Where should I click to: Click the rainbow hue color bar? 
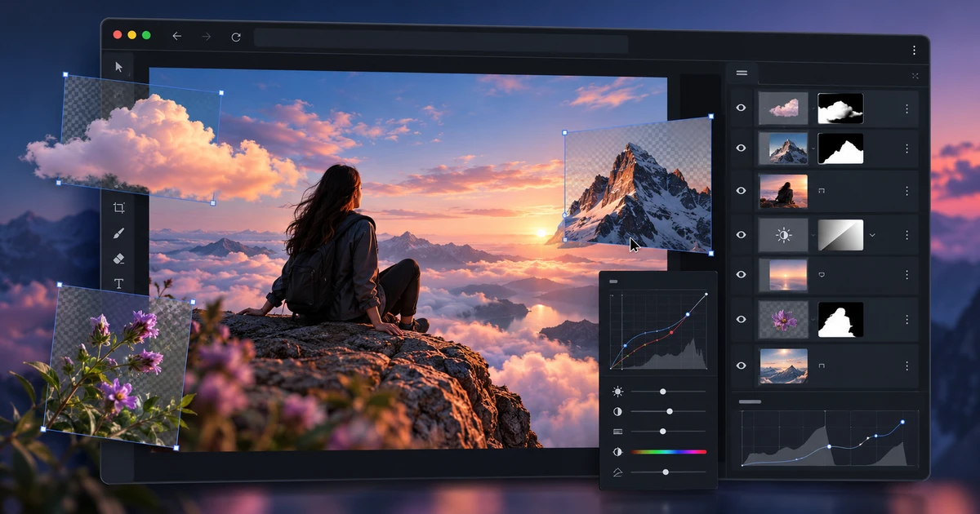pyautogui.click(x=668, y=451)
